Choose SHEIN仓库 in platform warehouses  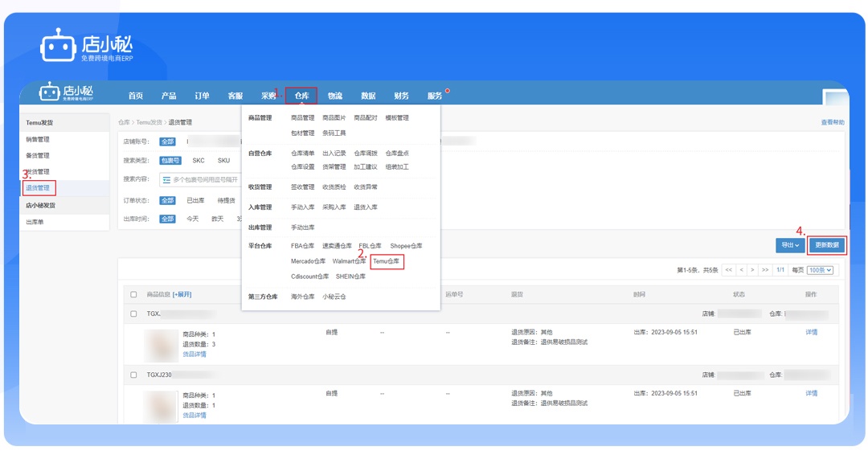(350, 277)
